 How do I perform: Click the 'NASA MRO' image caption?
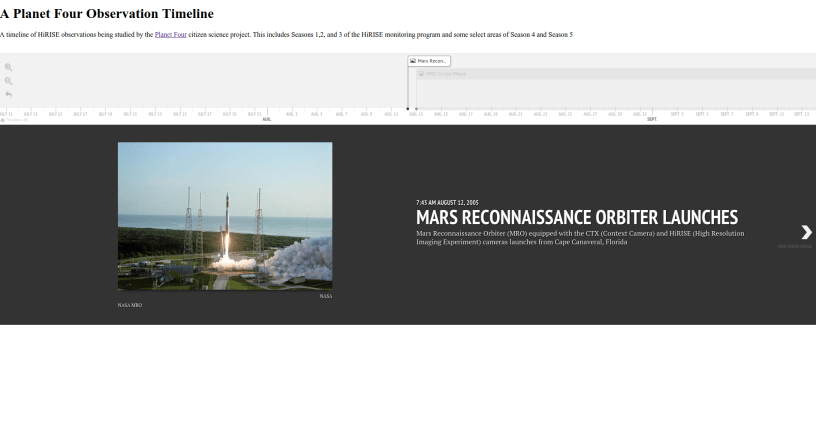pos(130,305)
